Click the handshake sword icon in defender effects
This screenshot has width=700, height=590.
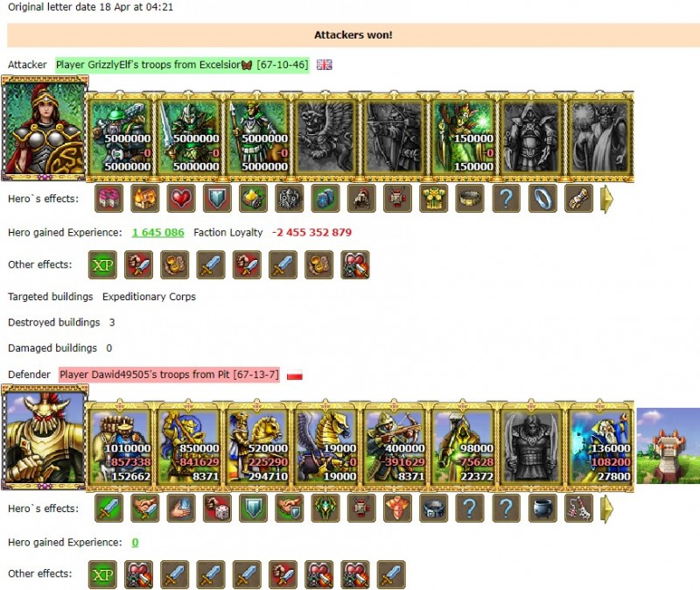pyautogui.click(x=145, y=509)
